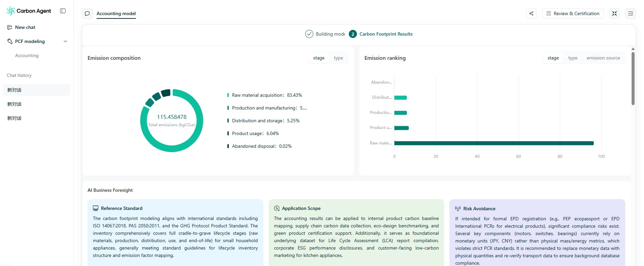Click the Risk Avoidance signal icon
Screen dimensions: 644x266
[458, 209]
